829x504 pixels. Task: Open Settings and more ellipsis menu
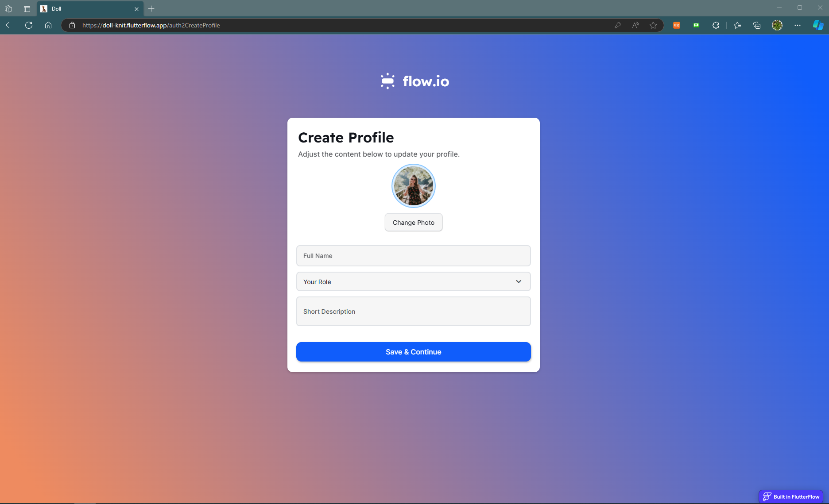pos(798,25)
